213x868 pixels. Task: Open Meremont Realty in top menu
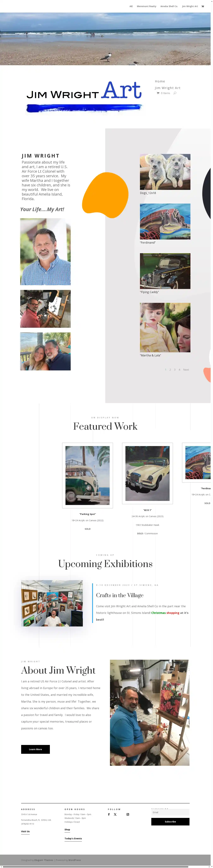tap(147, 6)
